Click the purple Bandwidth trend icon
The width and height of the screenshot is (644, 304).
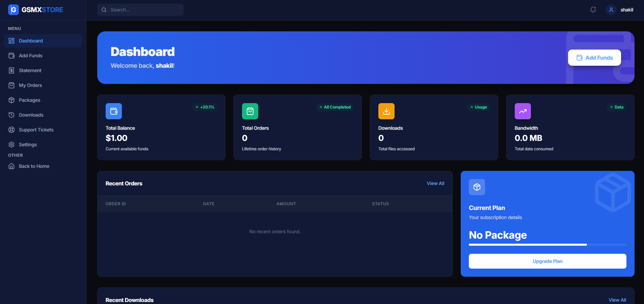[522, 111]
